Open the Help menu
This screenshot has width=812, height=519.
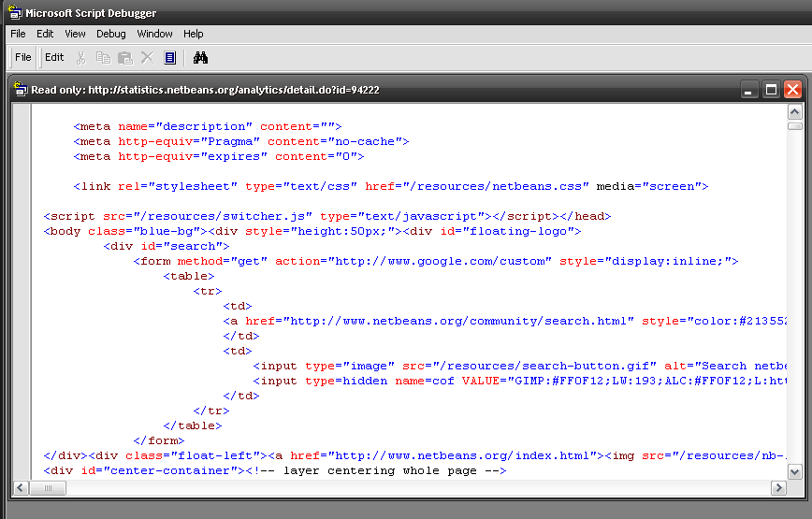(x=193, y=34)
